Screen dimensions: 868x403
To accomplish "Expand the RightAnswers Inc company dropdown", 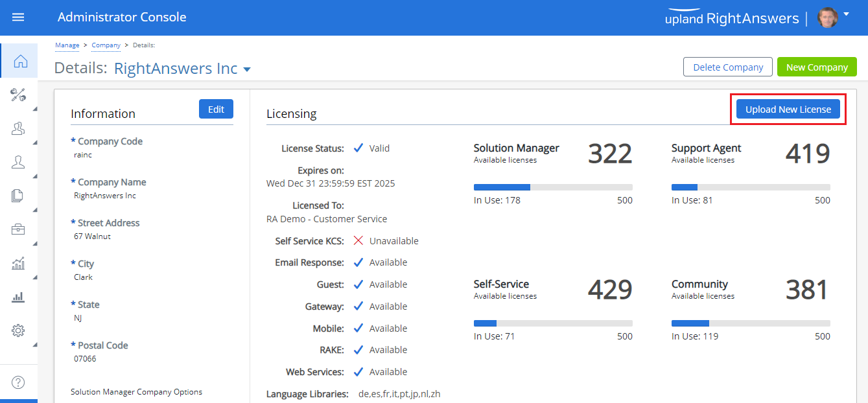I will click(246, 69).
